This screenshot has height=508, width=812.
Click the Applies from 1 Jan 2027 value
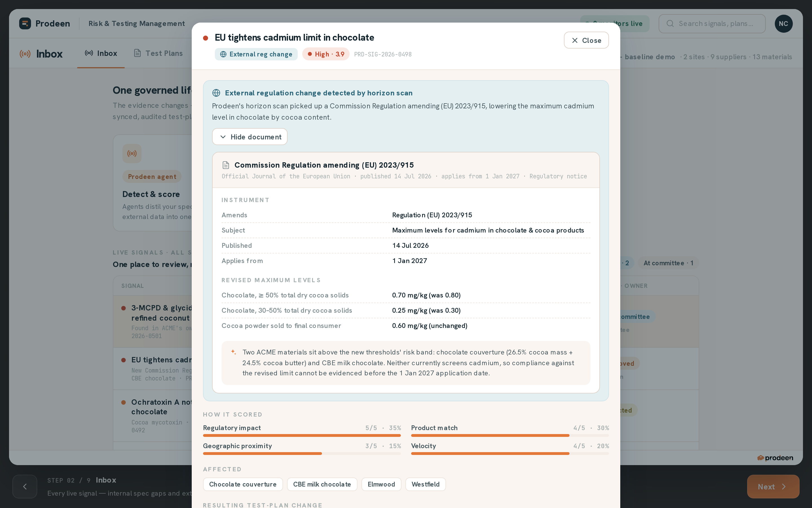coord(409,261)
